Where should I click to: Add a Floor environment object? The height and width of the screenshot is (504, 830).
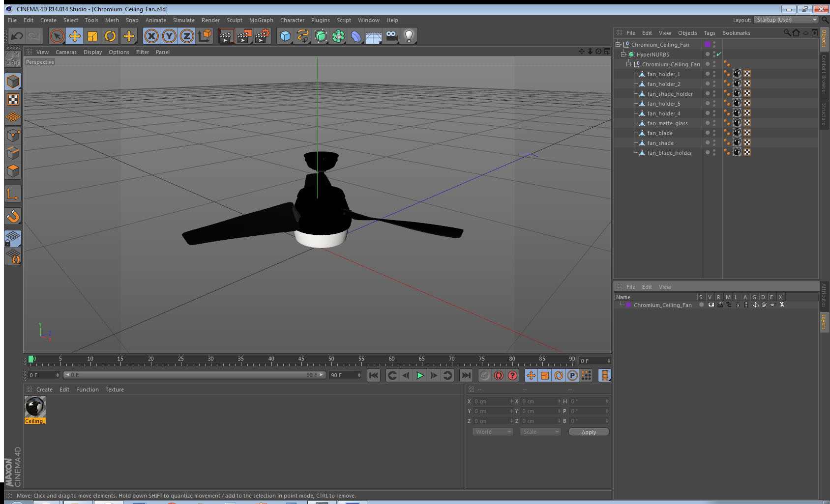tap(374, 37)
